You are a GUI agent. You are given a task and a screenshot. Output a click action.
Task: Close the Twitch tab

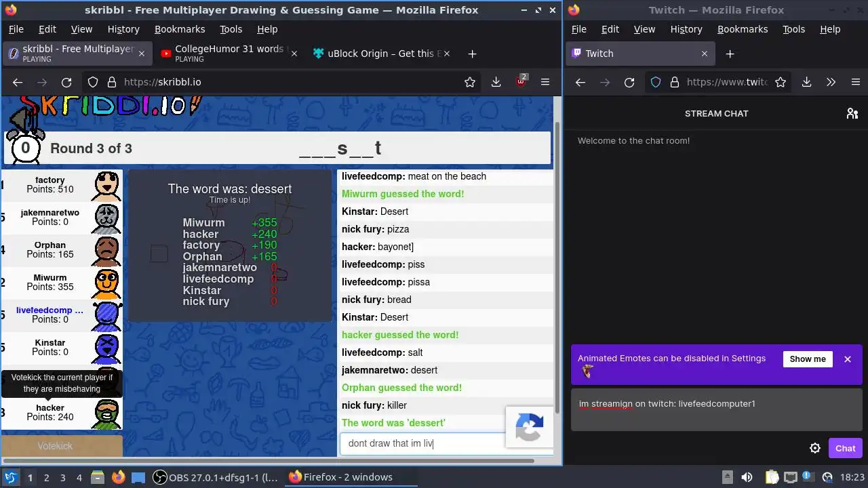704,54
